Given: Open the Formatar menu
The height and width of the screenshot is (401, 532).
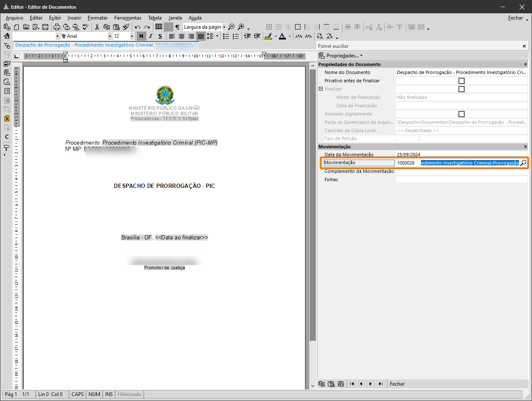Looking at the screenshot, I should pos(98,18).
